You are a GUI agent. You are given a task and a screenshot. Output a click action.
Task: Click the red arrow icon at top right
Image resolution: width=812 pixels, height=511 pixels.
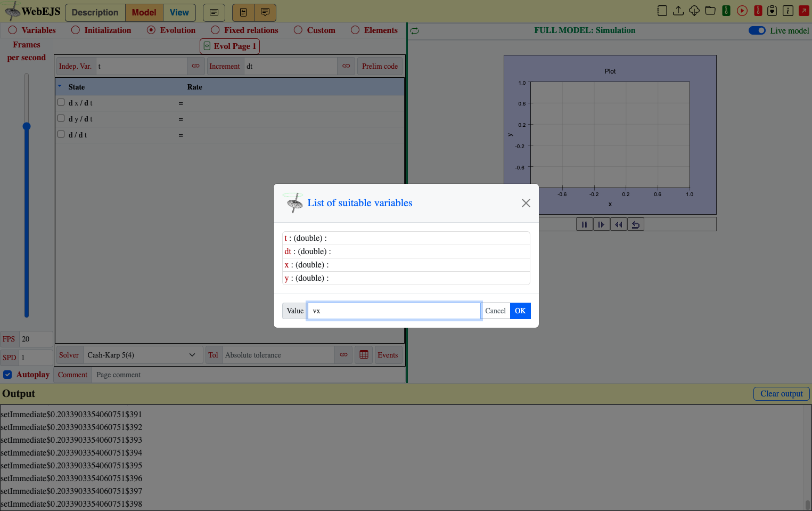click(x=804, y=11)
